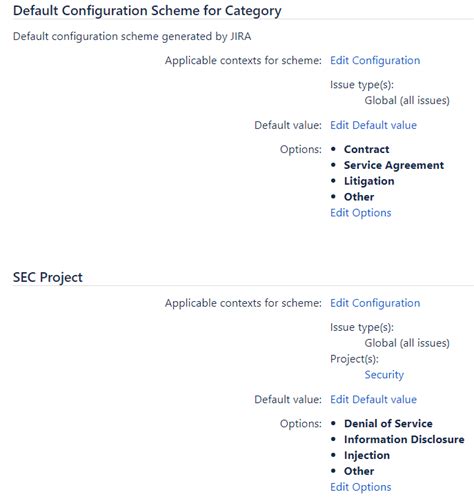Click the scheme description text mentioning JIRA
474x501 pixels.
click(132, 36)
